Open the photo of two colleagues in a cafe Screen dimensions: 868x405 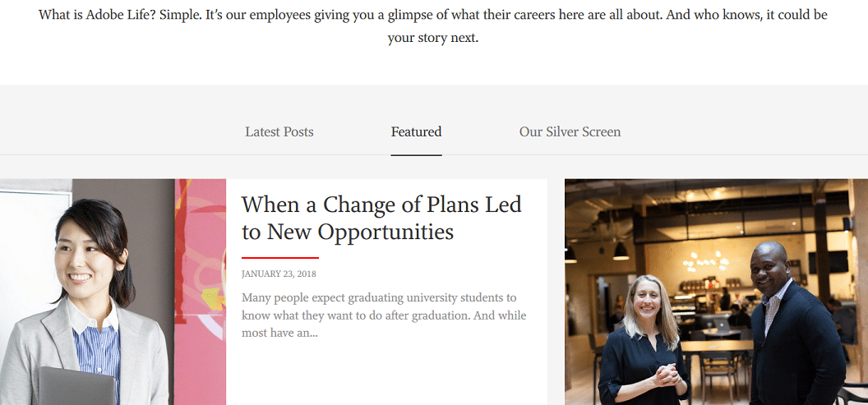click(715, 292)
